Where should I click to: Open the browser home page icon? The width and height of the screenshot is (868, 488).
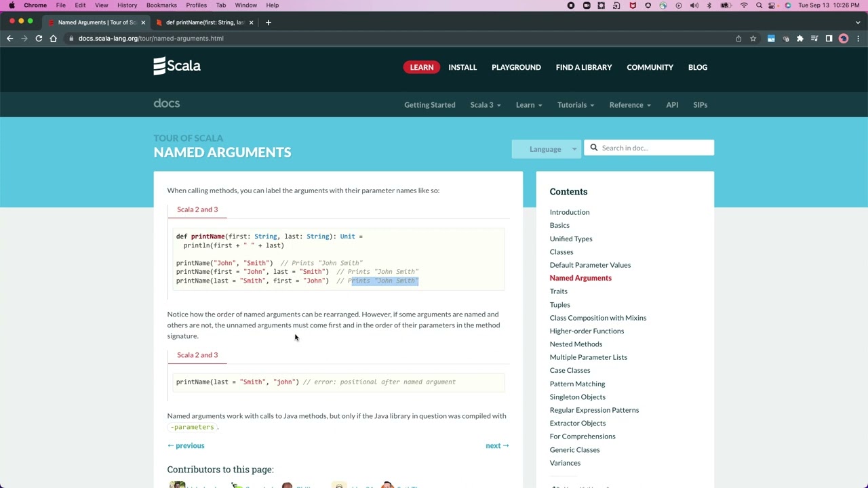(x=54, y=39)
